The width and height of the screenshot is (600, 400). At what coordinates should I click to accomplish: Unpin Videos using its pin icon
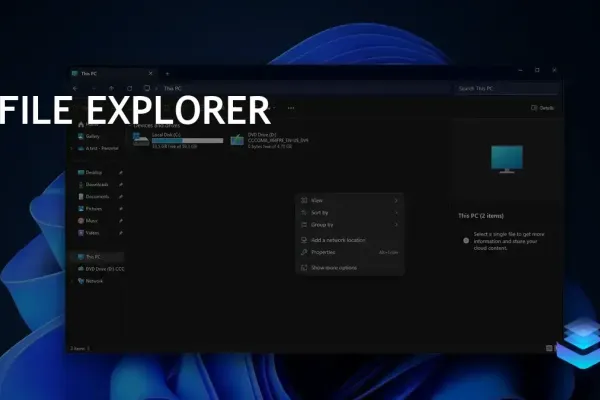click(121, 233)
